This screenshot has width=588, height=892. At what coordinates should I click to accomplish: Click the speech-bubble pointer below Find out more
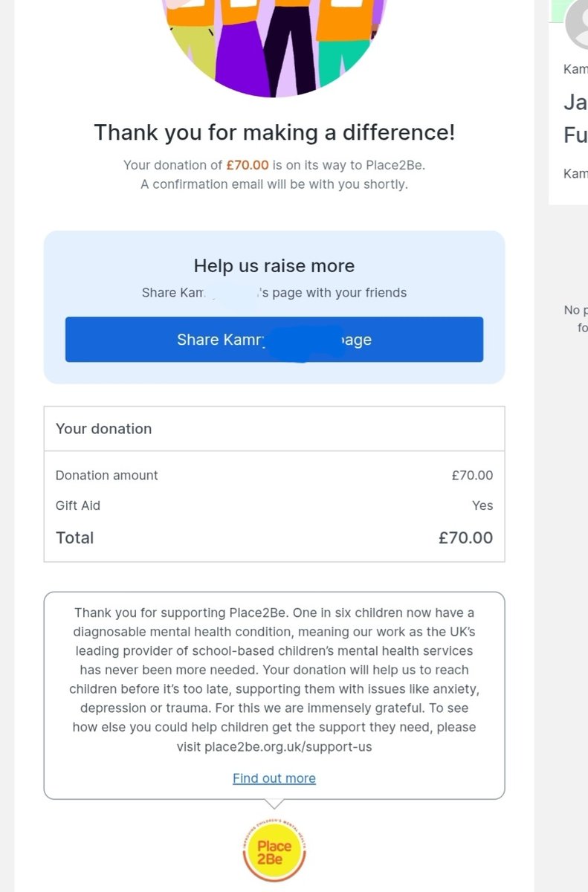coord(274,804)
